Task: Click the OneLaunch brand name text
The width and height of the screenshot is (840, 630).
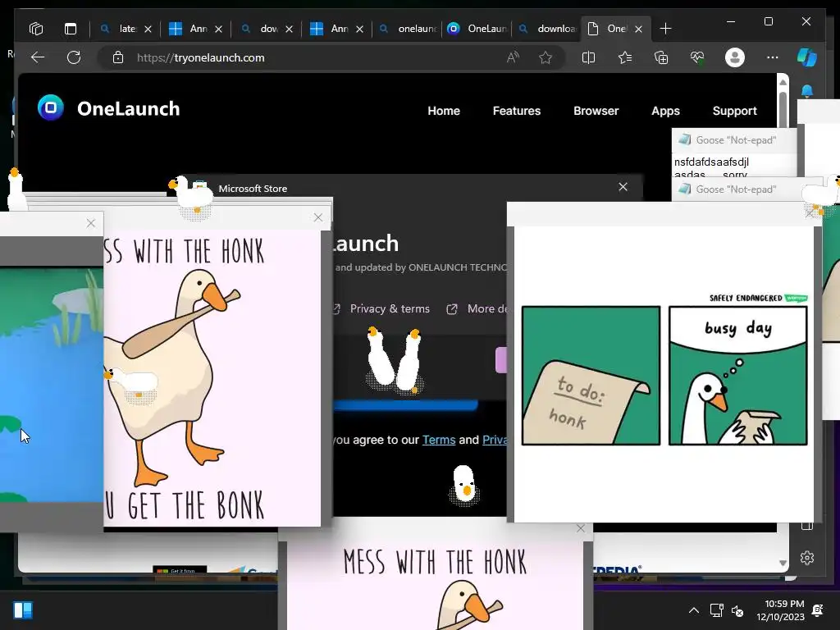Action: 129,109
